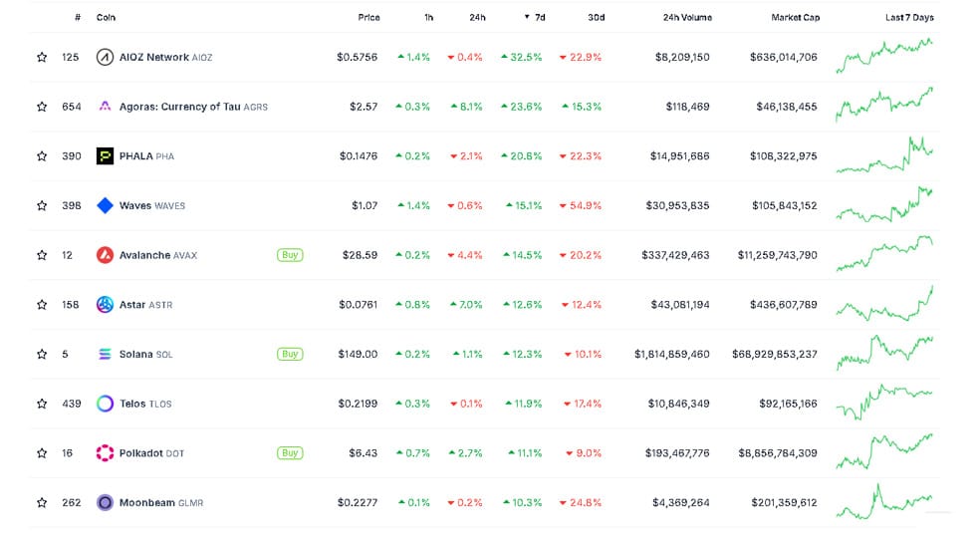The height and width of the screenshot is (551, 980).
Task: Click the Waves blue diamond logo
Action: click(x=105, y=205)
